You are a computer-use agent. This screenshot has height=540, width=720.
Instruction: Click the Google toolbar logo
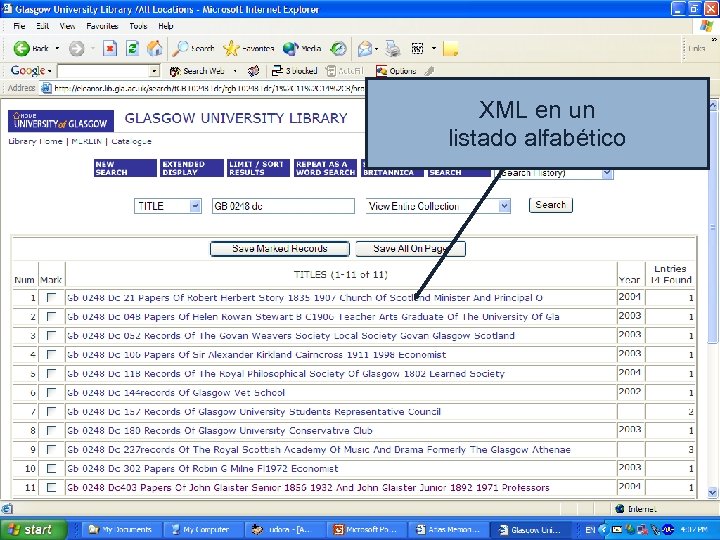point(28,71)
